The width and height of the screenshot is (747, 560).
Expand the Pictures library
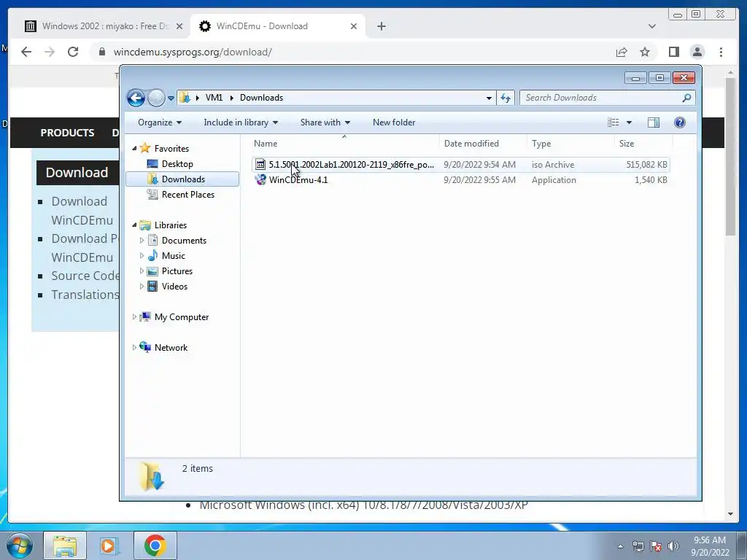pyautogui.click(x=142, y=271)
